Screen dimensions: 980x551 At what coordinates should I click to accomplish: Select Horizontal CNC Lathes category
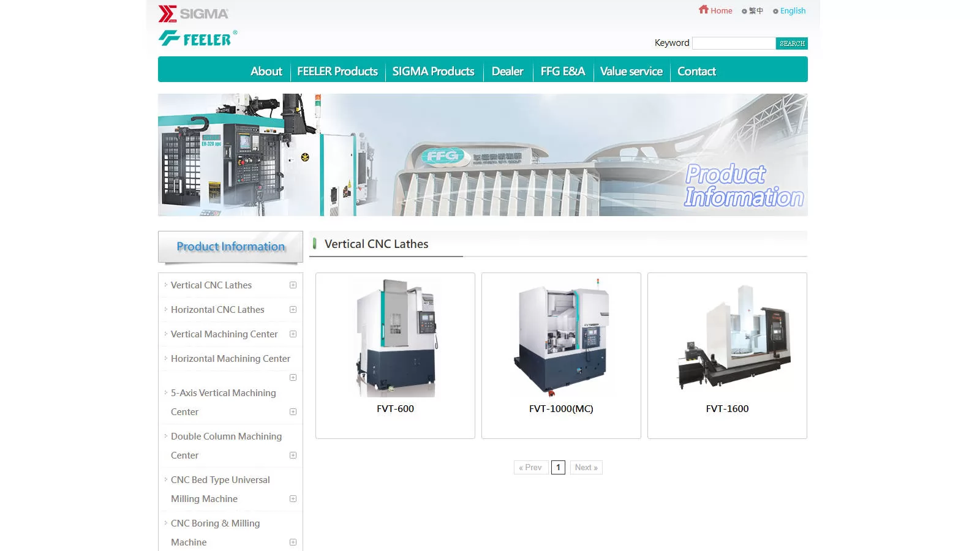217,310
